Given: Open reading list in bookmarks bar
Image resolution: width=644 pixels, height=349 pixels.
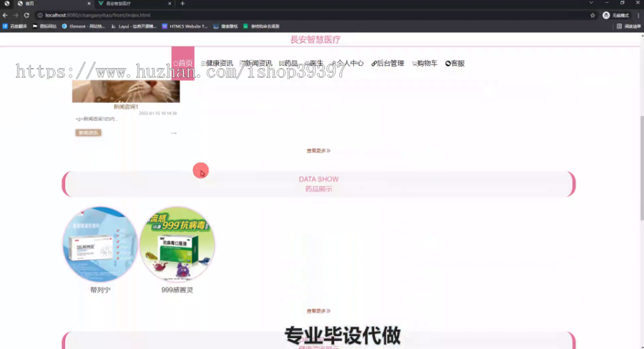Looking at the screenshot, I should (629, 26).
